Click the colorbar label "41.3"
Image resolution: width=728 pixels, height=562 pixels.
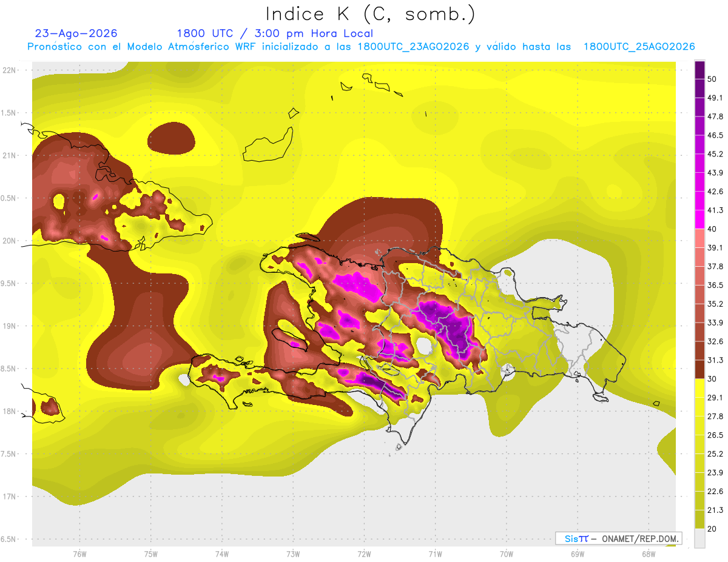[715, 210]
